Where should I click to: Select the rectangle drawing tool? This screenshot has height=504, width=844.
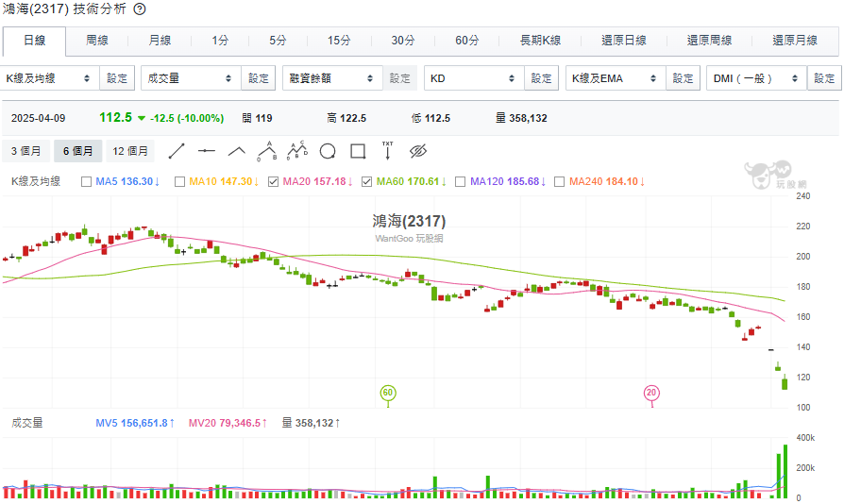pyautogui.click(x=358, y=151)
